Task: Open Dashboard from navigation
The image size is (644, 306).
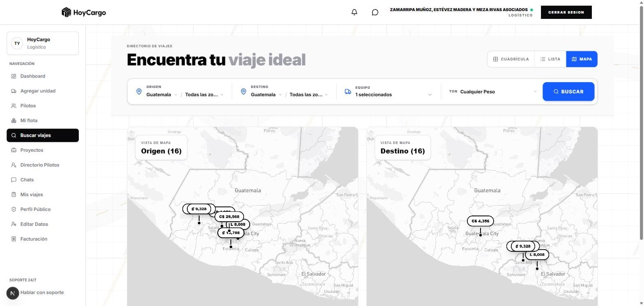Action: [43, 76]
